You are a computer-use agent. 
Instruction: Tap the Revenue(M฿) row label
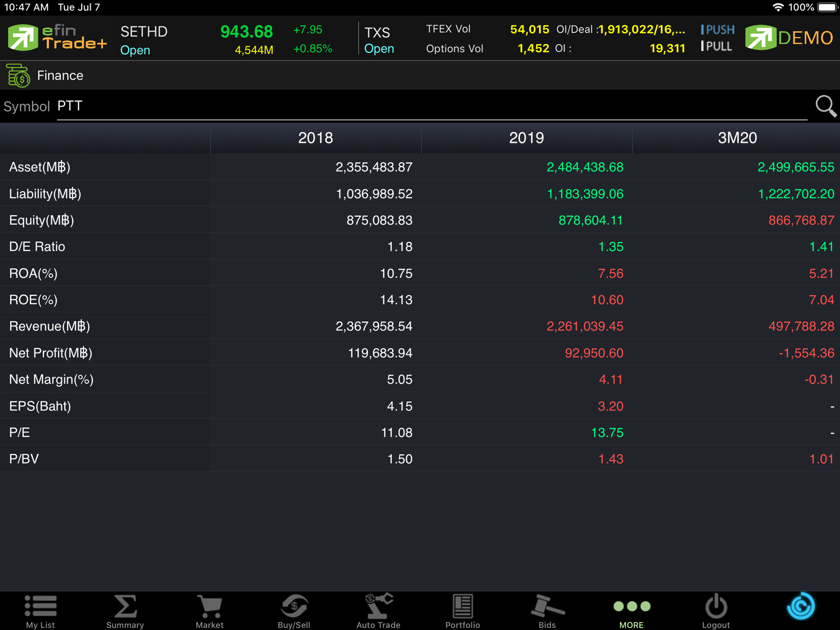pos(50,326)
